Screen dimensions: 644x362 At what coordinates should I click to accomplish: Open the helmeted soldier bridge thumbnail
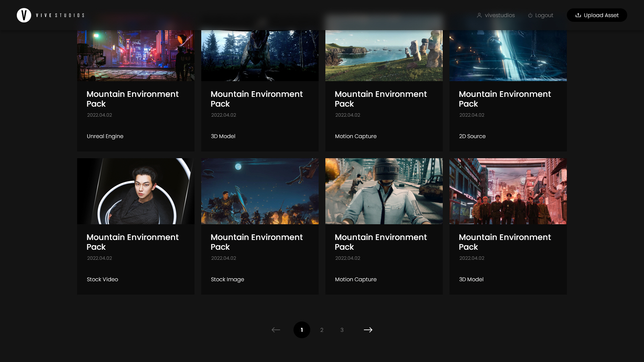tap(384, 191)
